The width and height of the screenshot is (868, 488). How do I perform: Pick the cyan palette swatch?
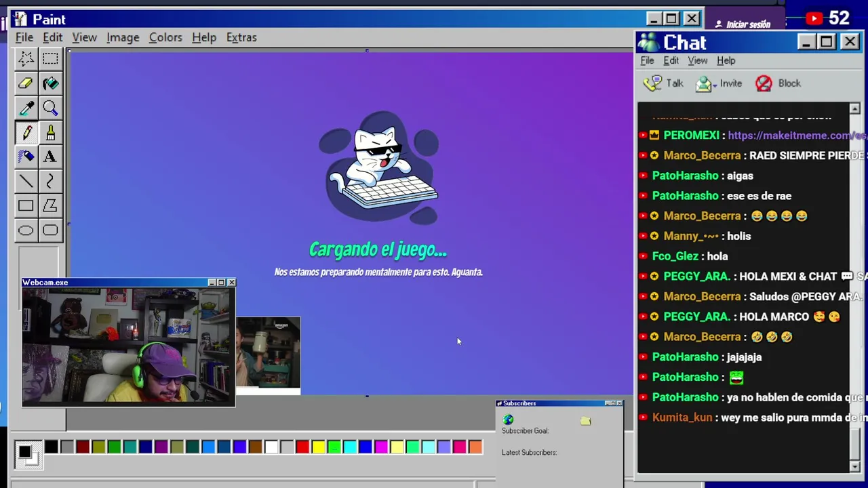pyautogui.click(x=349, y=447)
